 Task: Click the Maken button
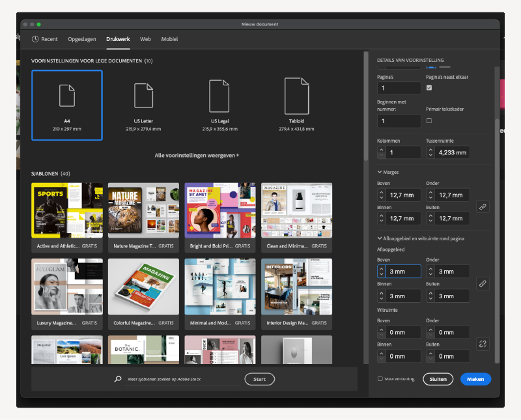click(475, 378)
